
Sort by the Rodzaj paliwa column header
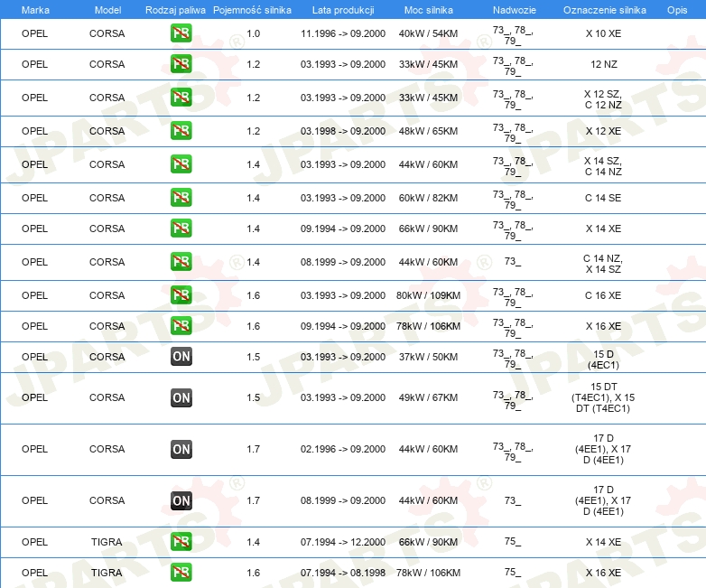[x=175, y=10]
